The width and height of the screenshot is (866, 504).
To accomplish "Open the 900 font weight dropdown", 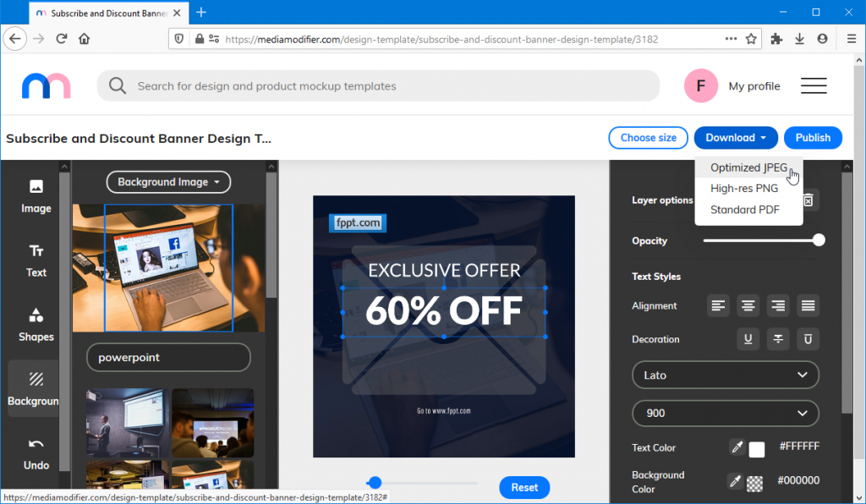I will 725,414.
